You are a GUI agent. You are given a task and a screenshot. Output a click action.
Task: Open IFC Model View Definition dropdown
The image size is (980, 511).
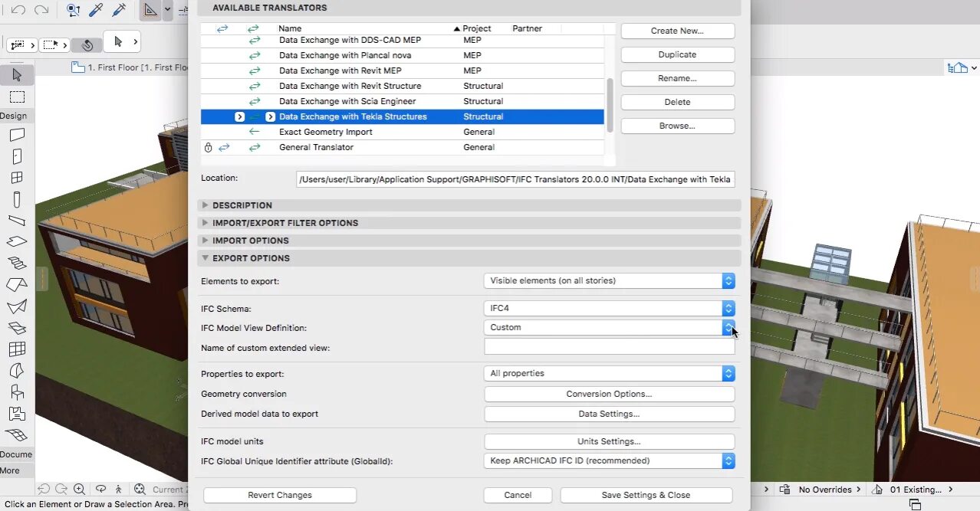coord(610,327)
